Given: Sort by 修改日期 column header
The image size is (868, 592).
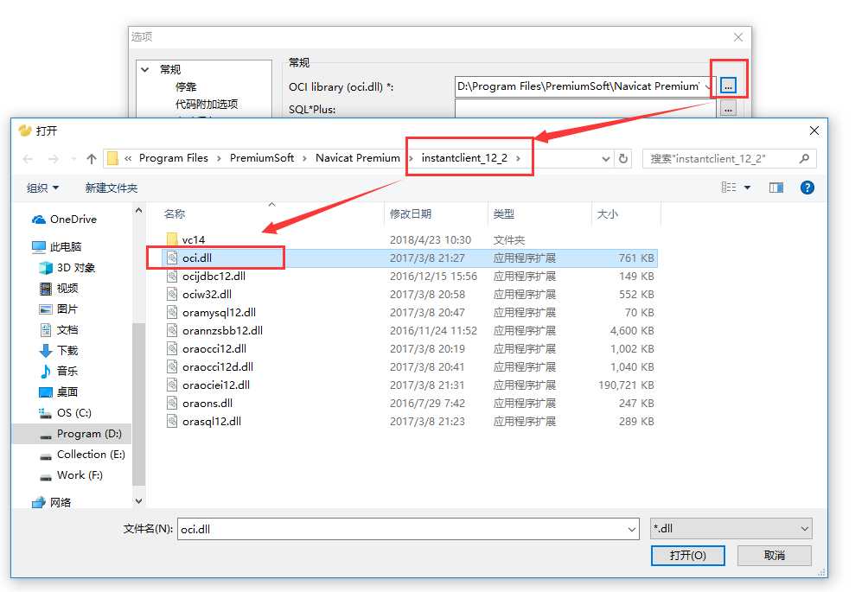Looking at the screenshot, I should point(410,214).
